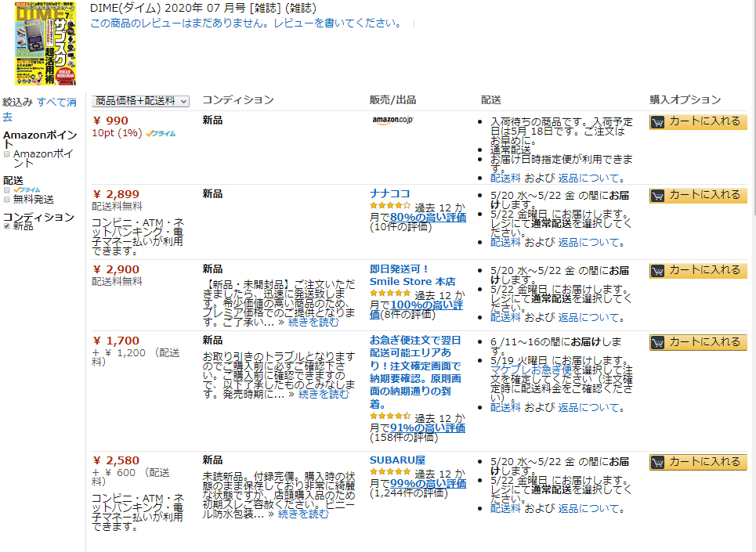Clear all filters with すべて消去

pyautogui.click(x=39, y=110)
